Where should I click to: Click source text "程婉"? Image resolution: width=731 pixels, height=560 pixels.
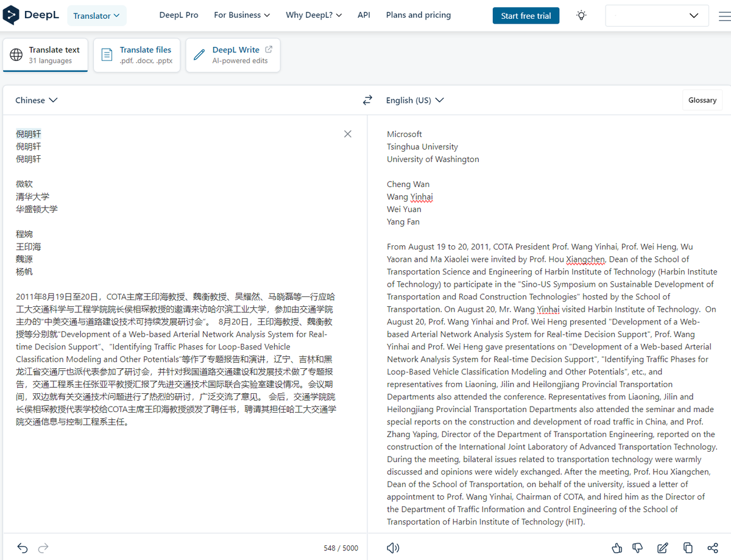[24, 234]
